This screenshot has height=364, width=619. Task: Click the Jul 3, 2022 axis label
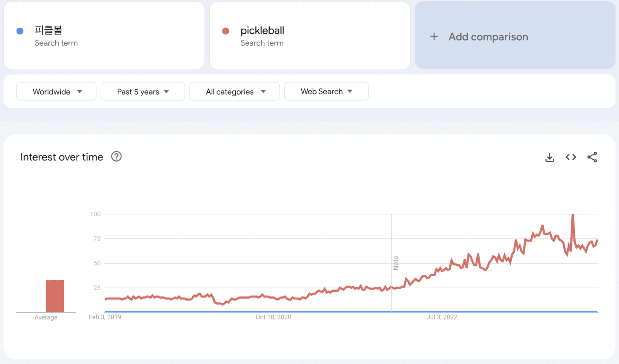pyautogui.click(x=442, y=317)
